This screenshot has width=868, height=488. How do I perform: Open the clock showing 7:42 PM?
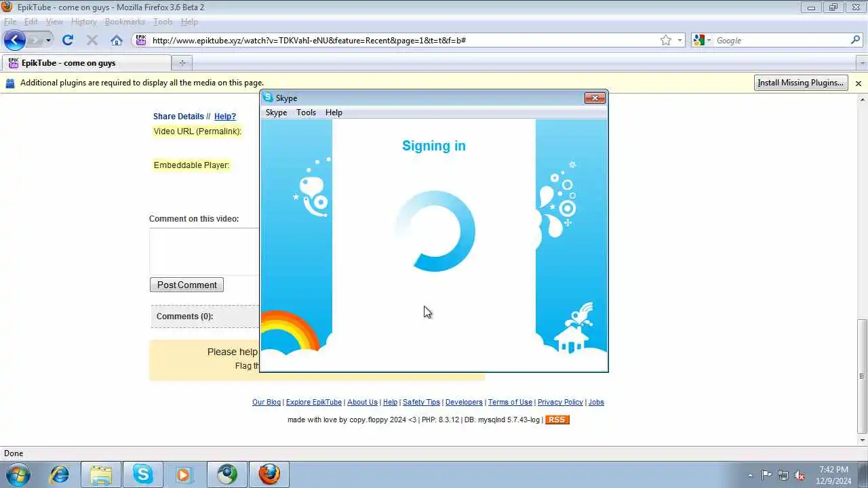[x=833, y=474]
